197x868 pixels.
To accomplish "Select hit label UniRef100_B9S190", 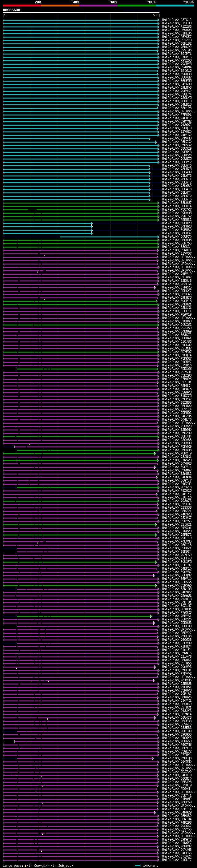I will [x=177, y=50].
